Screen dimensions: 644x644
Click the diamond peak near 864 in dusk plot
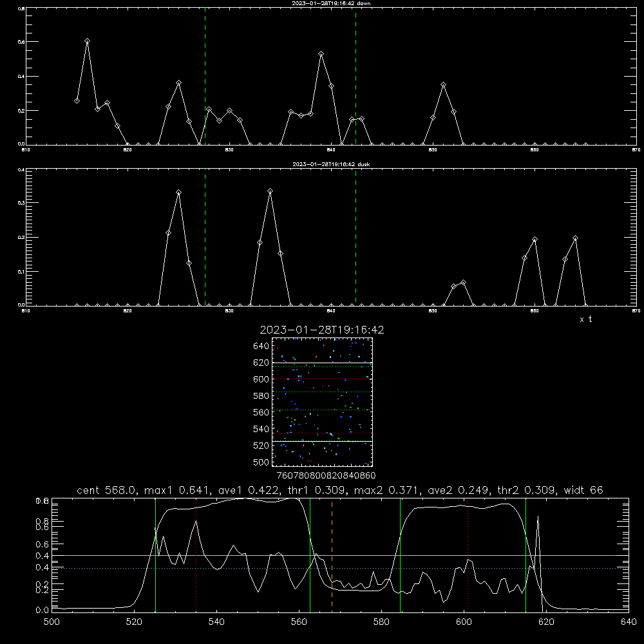pos(575,238)
